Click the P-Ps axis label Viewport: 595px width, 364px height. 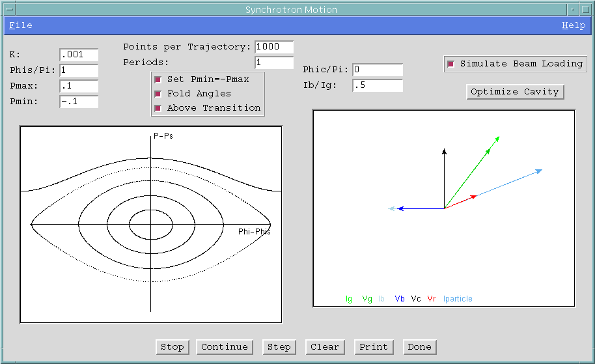[163, 136]
